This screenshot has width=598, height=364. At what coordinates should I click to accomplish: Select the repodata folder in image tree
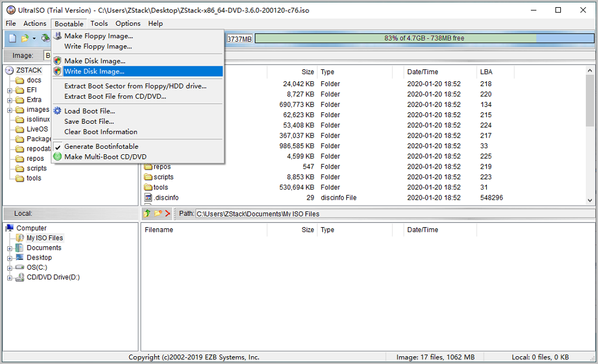(38, 149)
